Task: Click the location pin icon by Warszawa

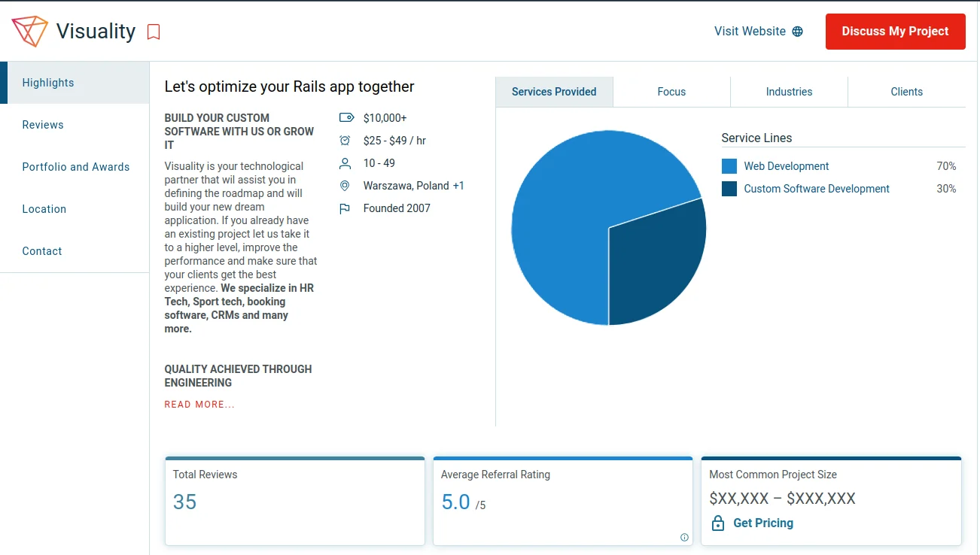Action: tap(345, 186)
